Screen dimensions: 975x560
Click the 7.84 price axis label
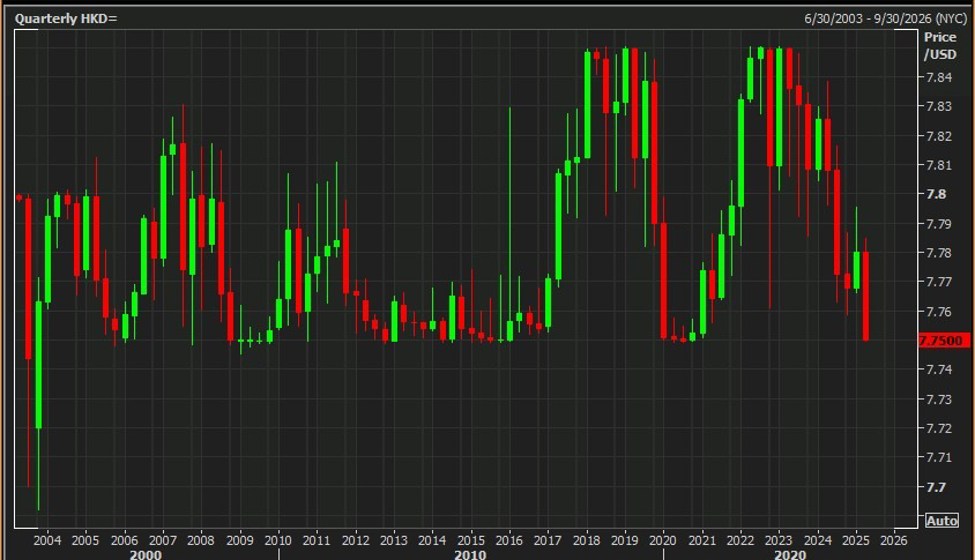coord(938,77)
